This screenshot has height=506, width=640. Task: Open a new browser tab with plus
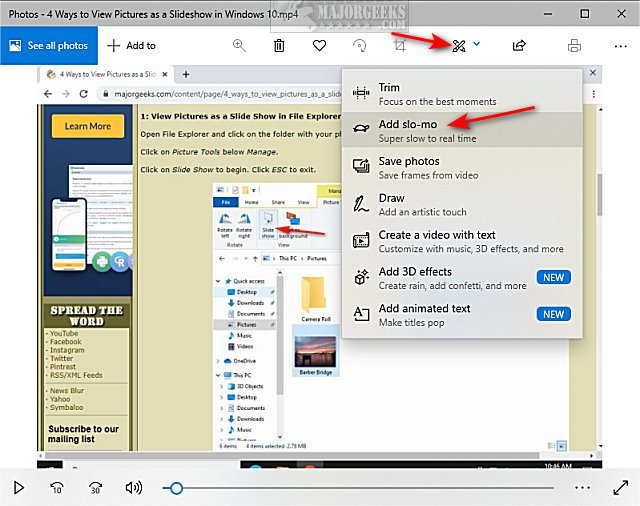[x=186, y=74]
